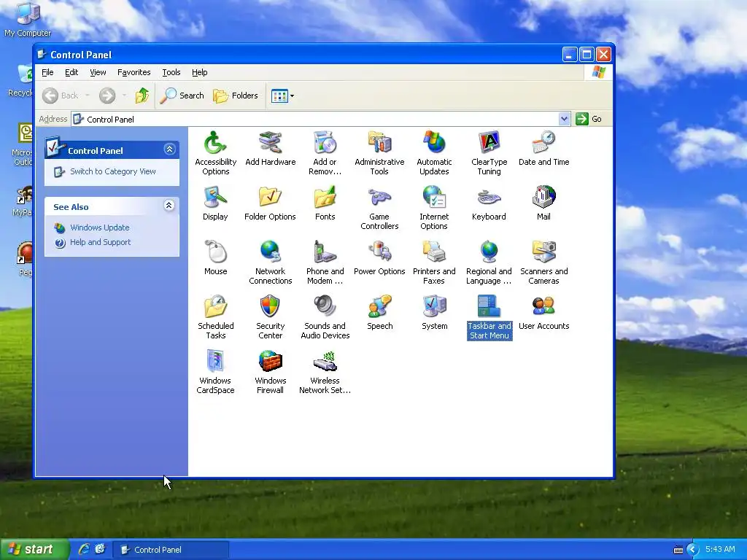Open the Display settings icon
The image size is (747, 560).
(215, 203)
